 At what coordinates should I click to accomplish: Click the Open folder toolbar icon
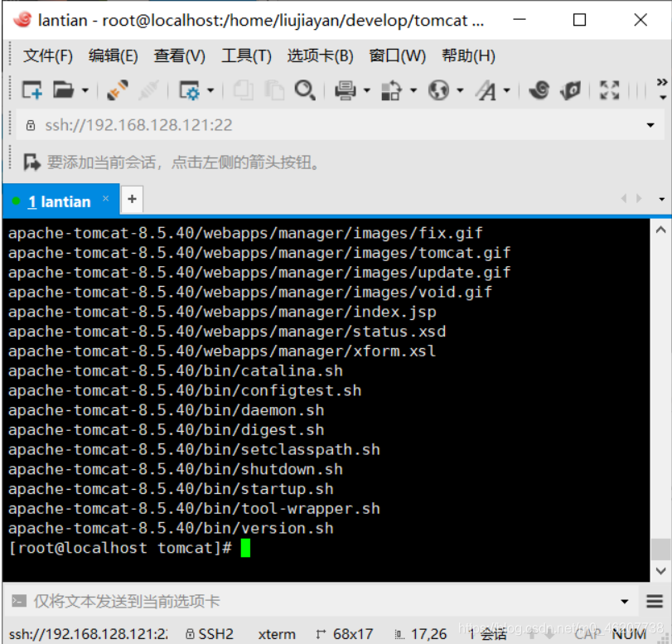click(x=64, y=90)
